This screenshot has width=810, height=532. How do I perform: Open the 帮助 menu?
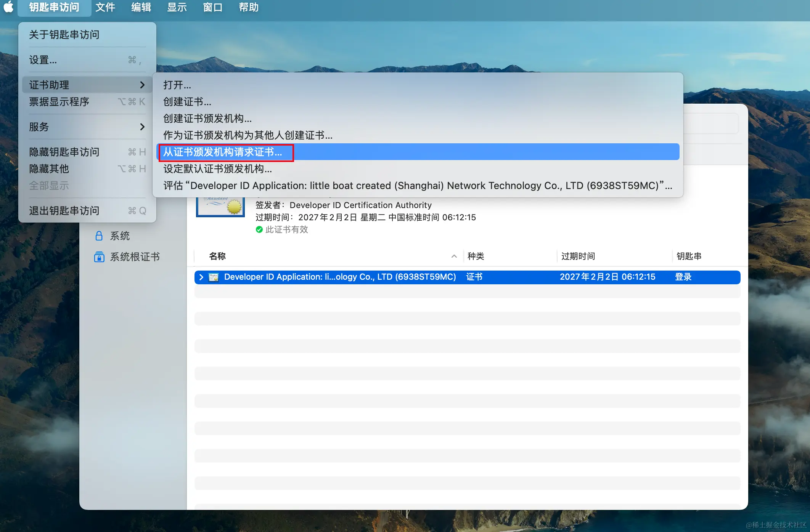tap(249, 7)
